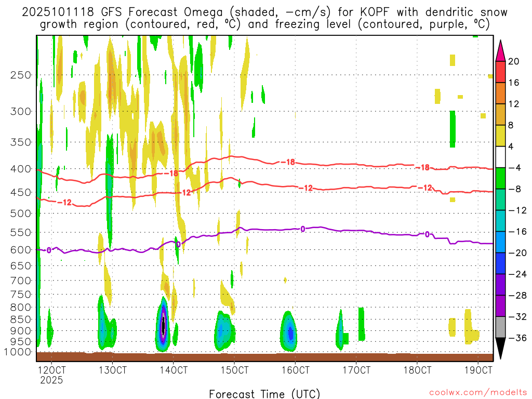
Task: Click the 180CT time axis label
Action: [x=417, y=370]
